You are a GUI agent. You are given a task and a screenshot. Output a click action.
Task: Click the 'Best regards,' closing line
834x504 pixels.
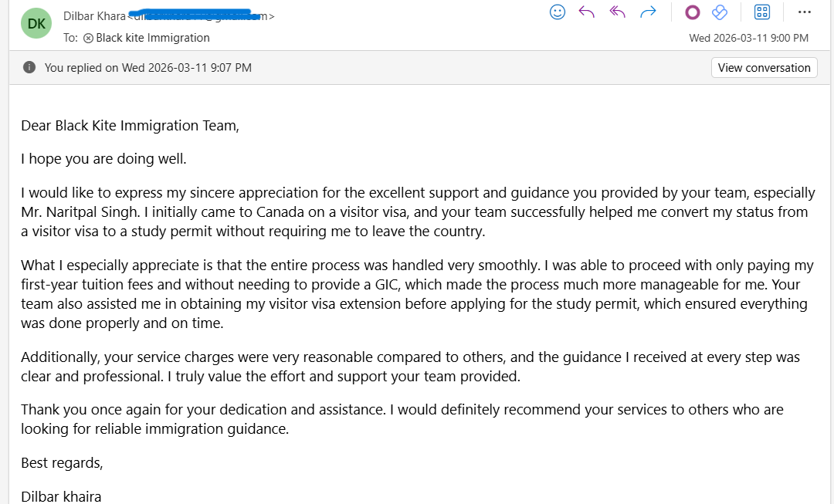pyautogui.click(x=62, y=463)
